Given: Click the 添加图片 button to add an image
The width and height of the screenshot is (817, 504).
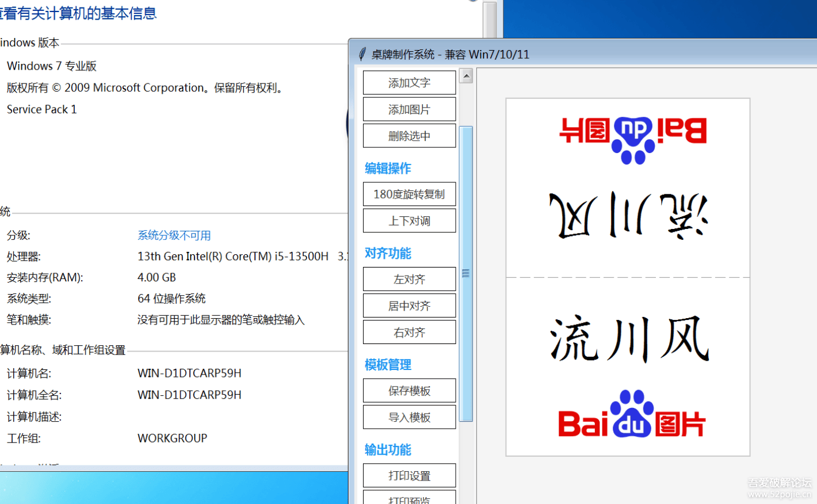Looking at the screenshot, I should tap(409, 109).
